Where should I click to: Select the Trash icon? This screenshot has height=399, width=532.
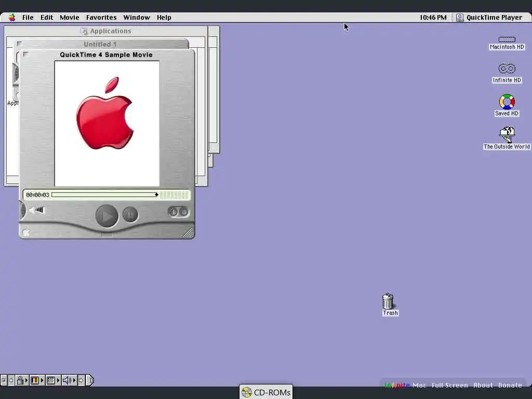click(390, 304)
